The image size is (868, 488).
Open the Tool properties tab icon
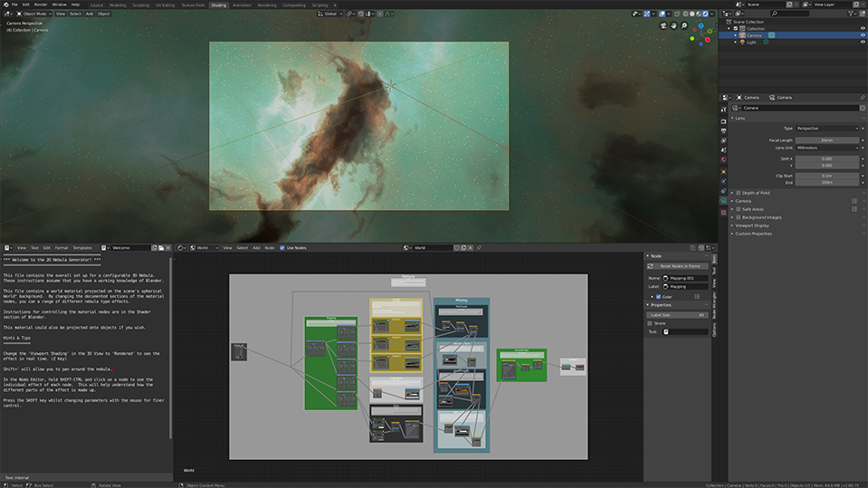723,110
